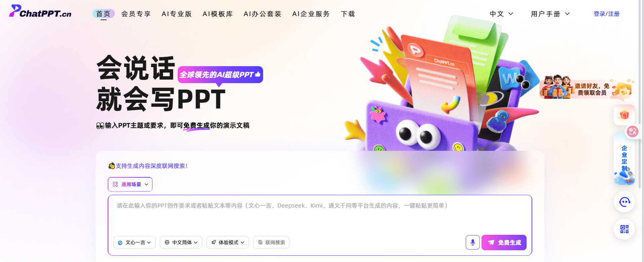Expand the 文心一言 model dropdown

tap(135, 243)
